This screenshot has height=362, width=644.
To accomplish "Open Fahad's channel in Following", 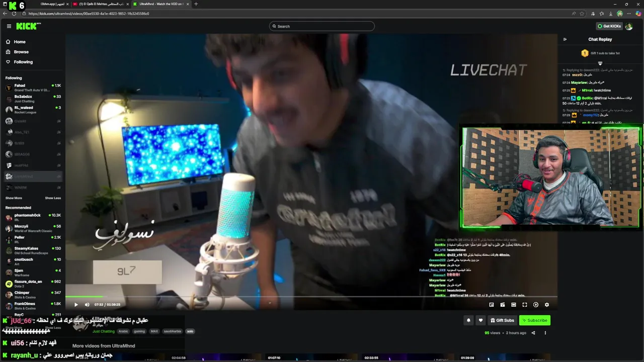I will 33,87.
